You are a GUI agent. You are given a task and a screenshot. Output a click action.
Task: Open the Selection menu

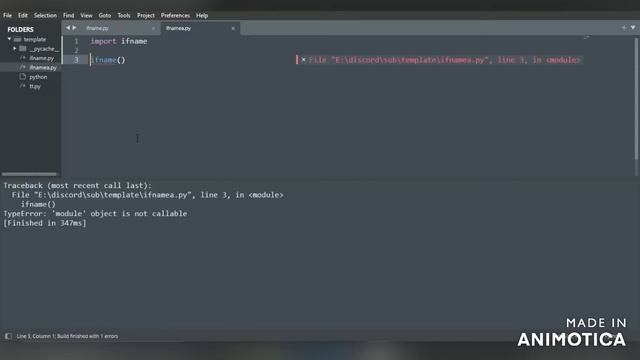tap(45, 16)
